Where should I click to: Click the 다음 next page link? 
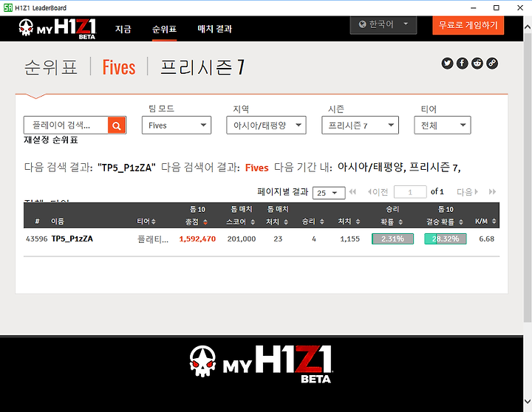(x=468, y=192)
